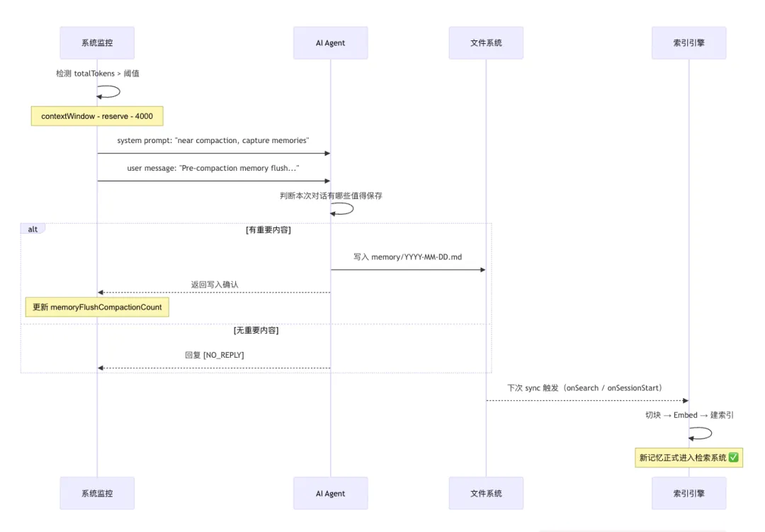
Task: Click the 写入 memory/YYYY-MM-DD.md message label
Action: click(407, 257)
